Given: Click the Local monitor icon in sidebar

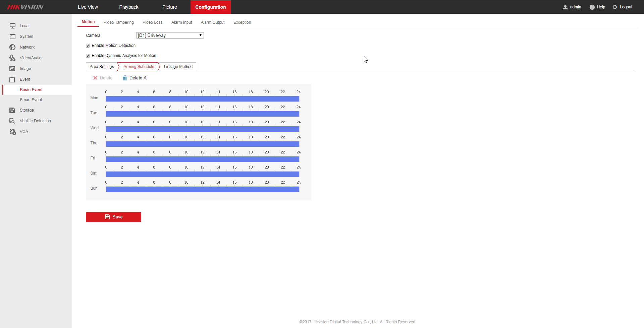Looking at the screenshot, I should [x=12, y=26].
